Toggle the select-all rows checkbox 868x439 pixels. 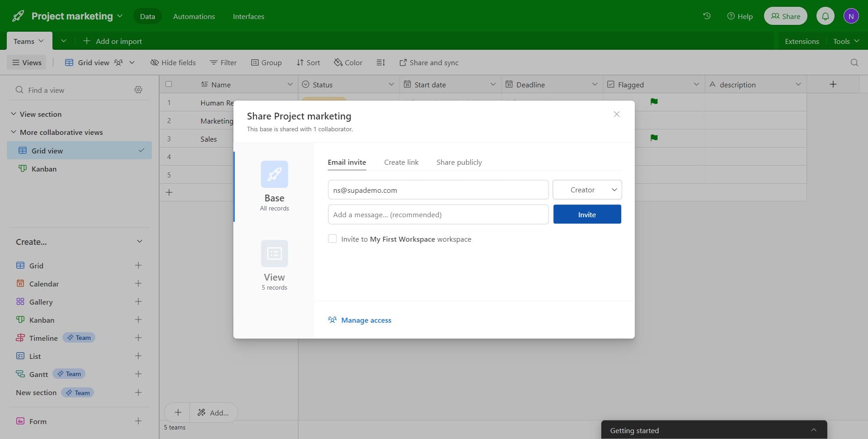point(169,84)
